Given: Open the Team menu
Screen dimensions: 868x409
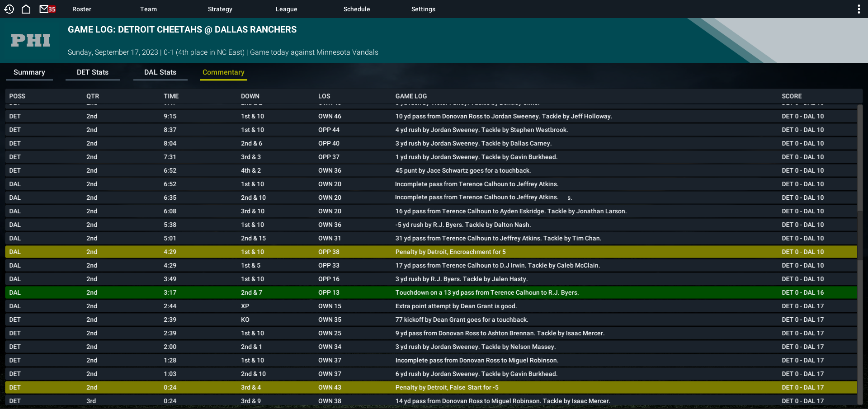Looking at the screenshot, I should tap(148, 9).
